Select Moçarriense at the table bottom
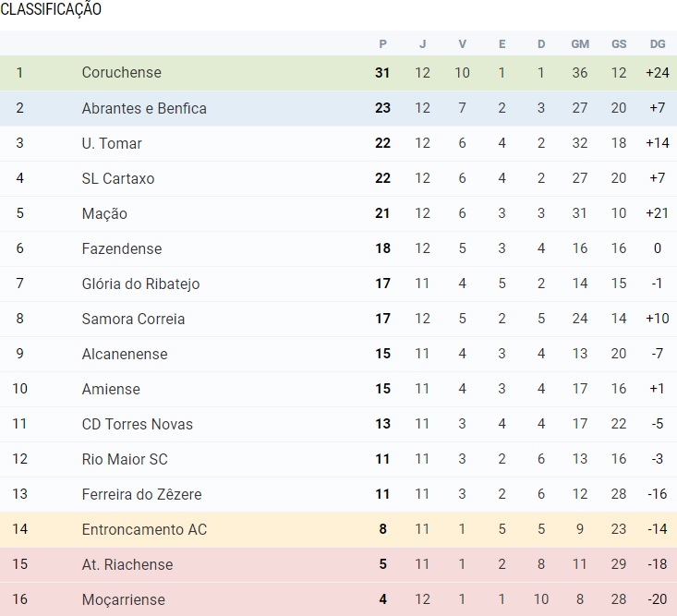The image size is (677, 616). 124,599
